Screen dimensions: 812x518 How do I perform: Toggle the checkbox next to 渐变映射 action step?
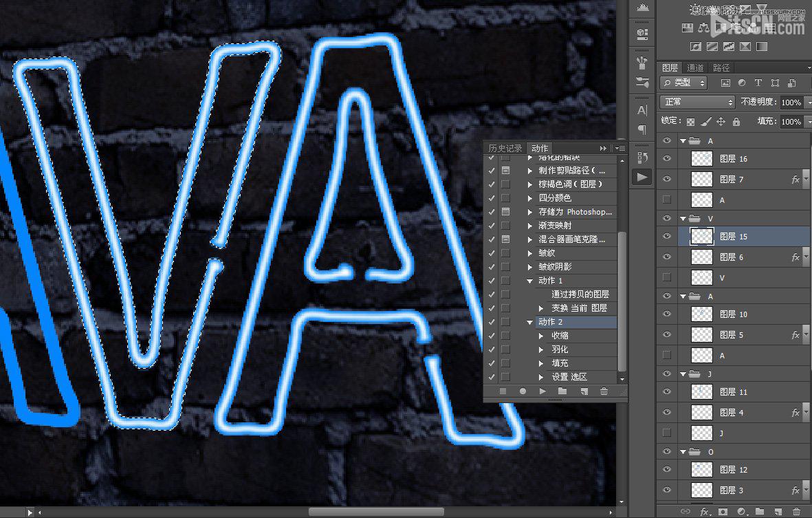[x=491, y=225]
